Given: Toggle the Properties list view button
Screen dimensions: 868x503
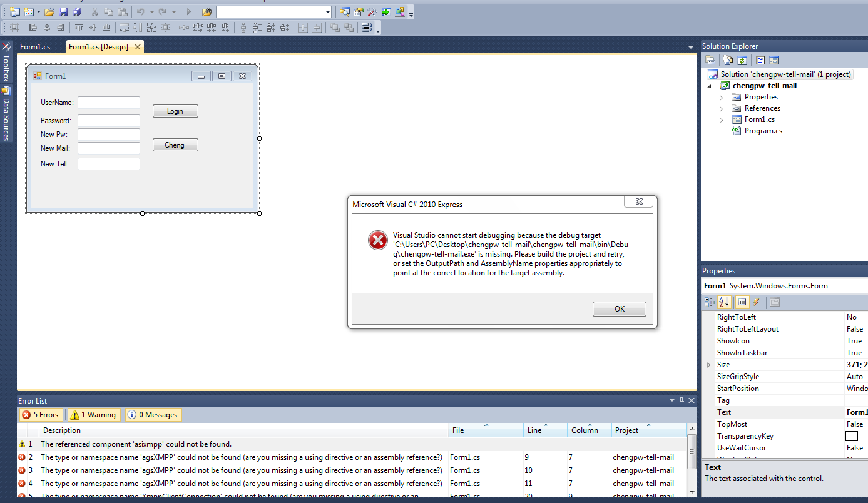Looking at the screenshot, I should coord(742,302).
